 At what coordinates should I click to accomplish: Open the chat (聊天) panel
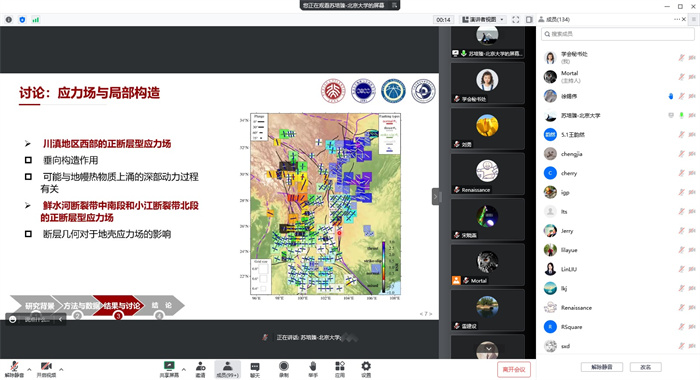tap(254, 370)
